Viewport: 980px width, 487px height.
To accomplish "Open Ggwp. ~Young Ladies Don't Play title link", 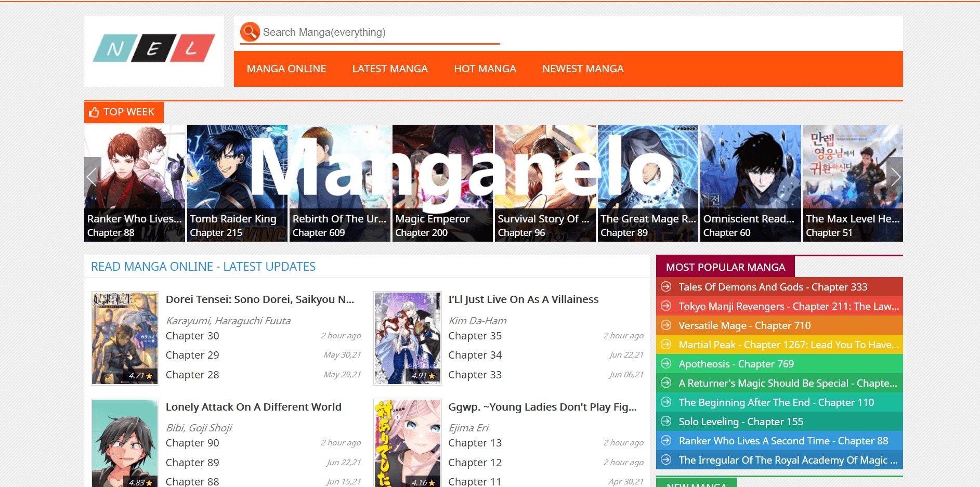I will 542,407.
